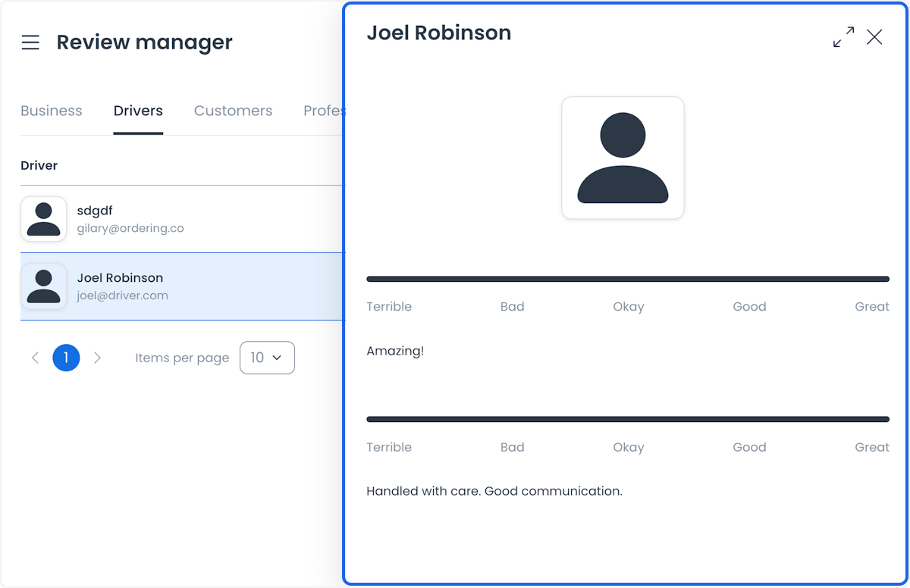The image size is (910, 588).
Task: Select the Drivers tab
Action: pos(138,111)
